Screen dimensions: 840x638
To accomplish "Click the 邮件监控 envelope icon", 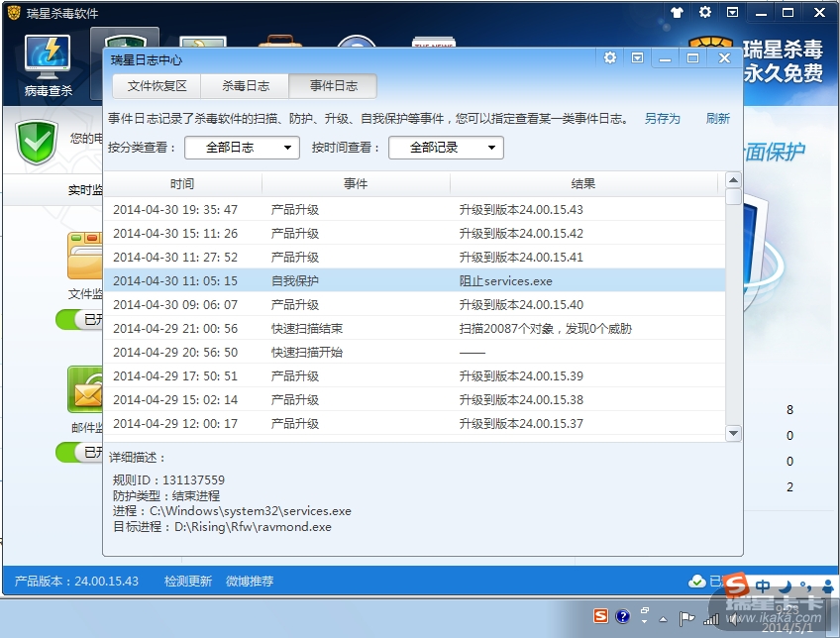I will [85, 389].
